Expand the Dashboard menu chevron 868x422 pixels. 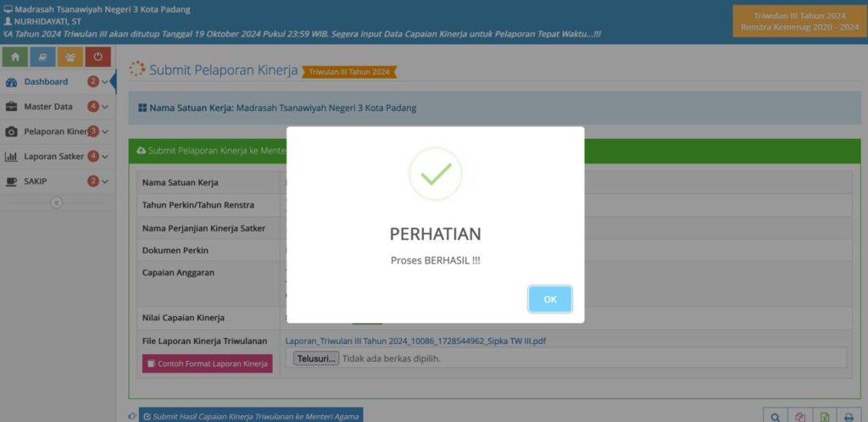(105, 82)
